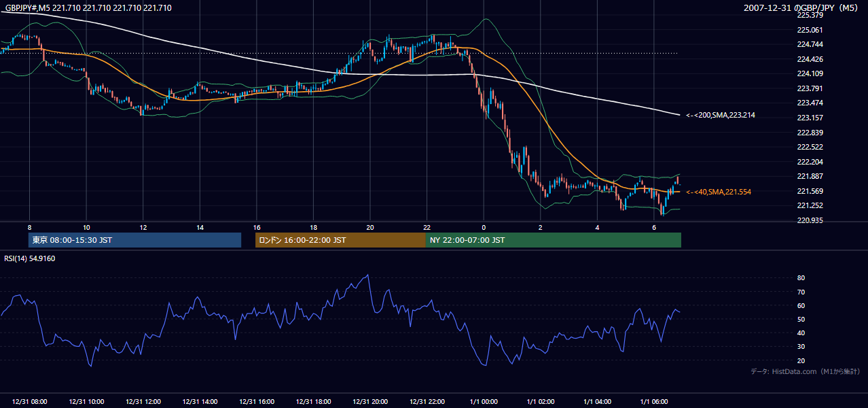Screen dimensions: 868x408
Task: Click RSI scale level 70
Action: [801, 292]
